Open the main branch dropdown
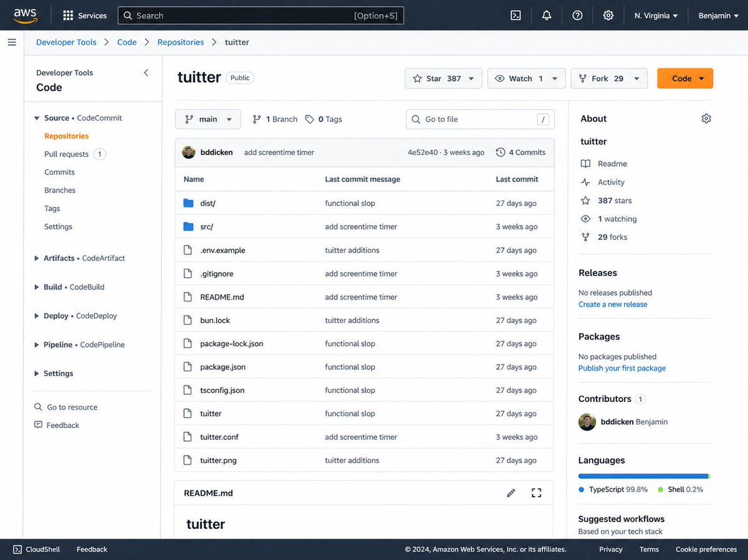The width and height of the screenshot is (748, 560). (x=208, y=119)
